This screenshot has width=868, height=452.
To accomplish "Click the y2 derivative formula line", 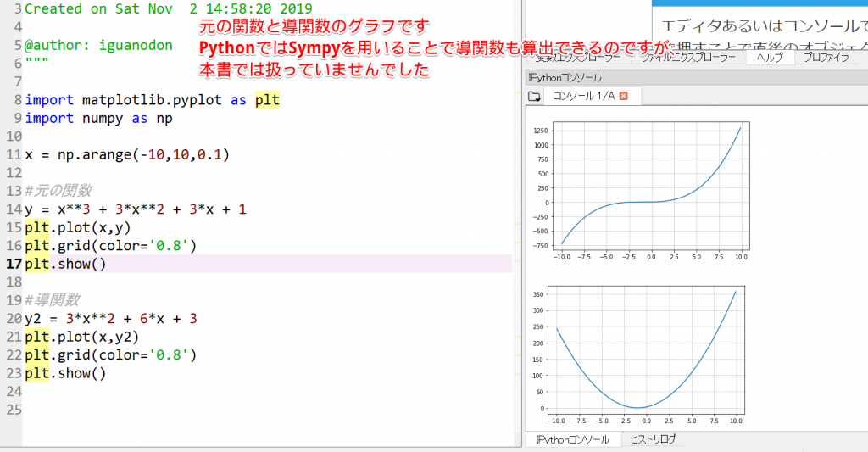I will (x=111, y=319).
